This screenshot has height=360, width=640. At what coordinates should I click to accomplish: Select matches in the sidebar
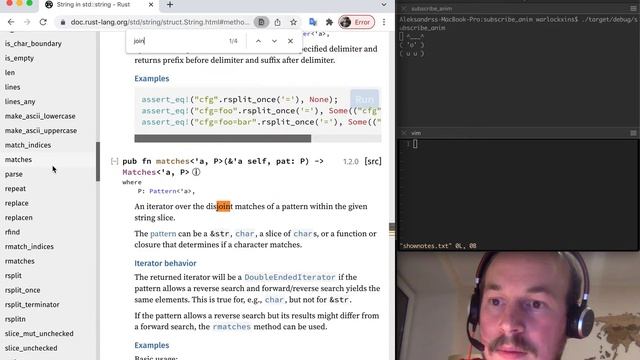click(18, 160)
